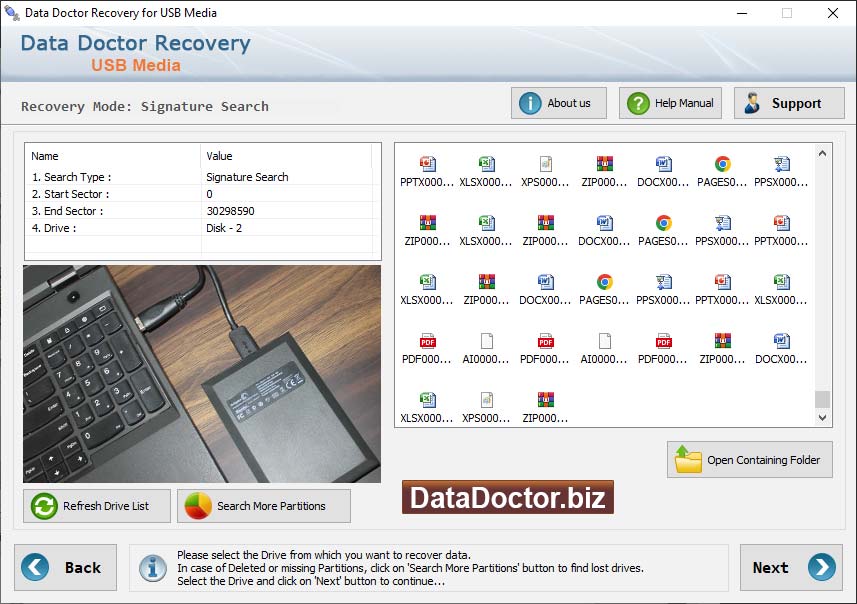Click the green Refresh Drive List icon

(x=44, y=506)
